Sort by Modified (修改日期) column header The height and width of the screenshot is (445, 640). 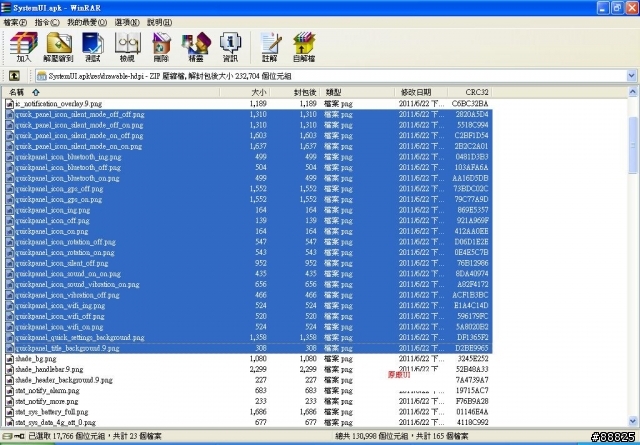[x=421, y=92]
